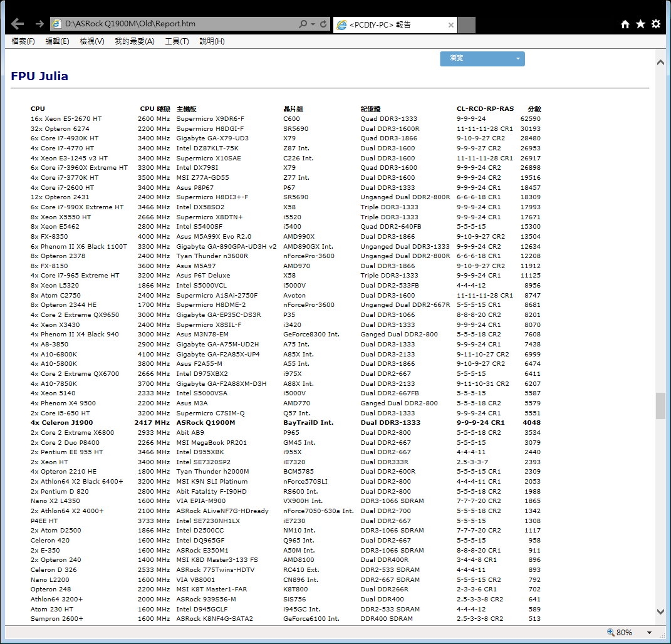Go forward with the Forward arrow
This screenshot has height=644, width=671.
pyautogui.click(x=39, y=24)
